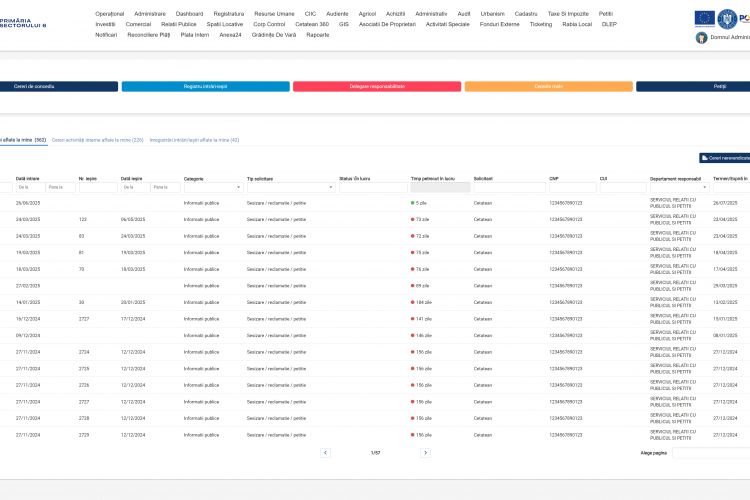Open the Cetatean 360 menu

click(x=312, y=24)
